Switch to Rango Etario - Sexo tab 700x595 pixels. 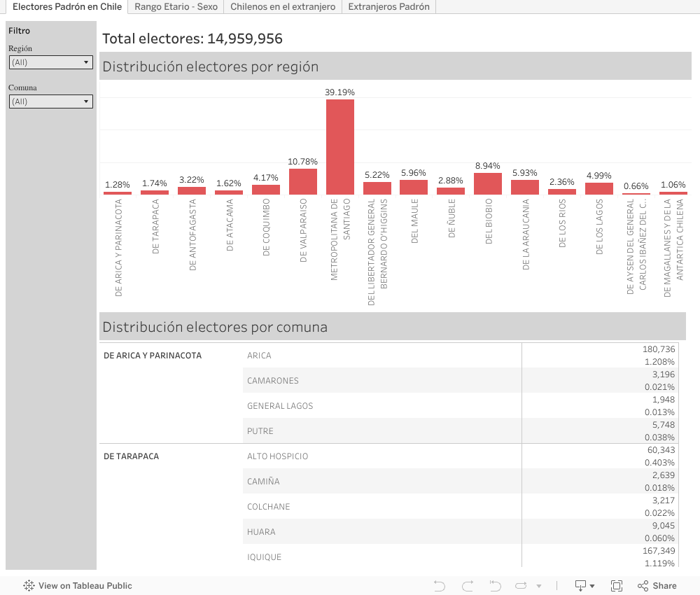(x=176, y=6)
